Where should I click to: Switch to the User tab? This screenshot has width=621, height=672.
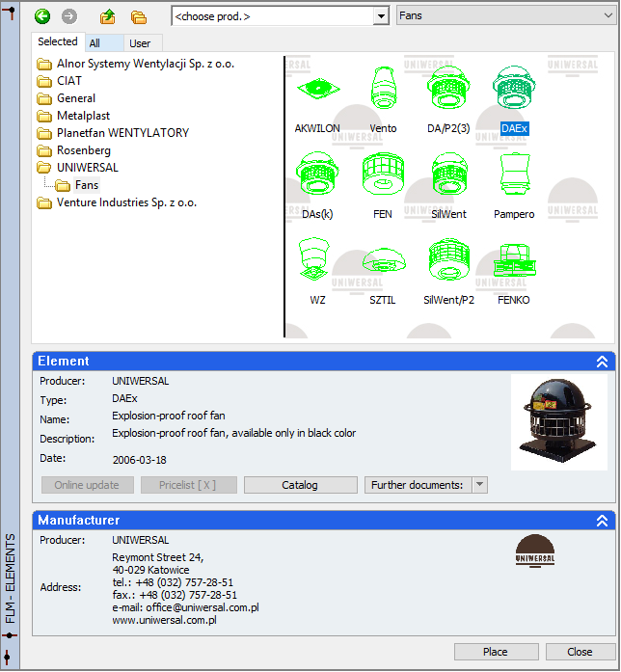[140, 43]
